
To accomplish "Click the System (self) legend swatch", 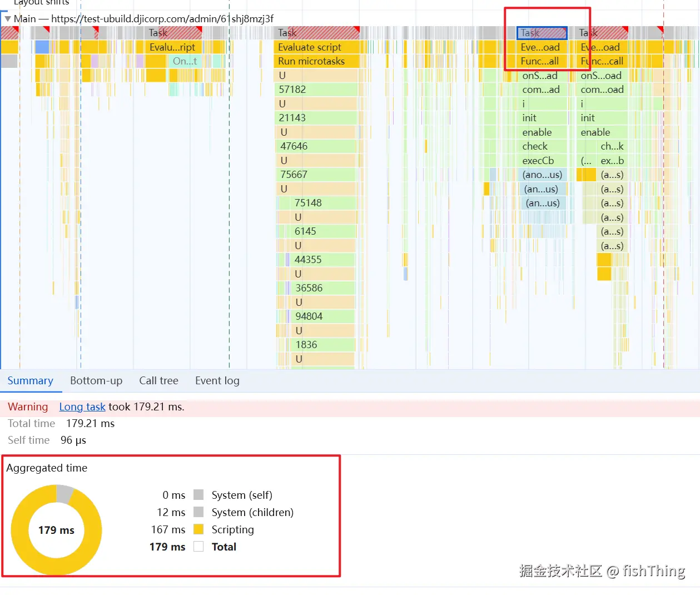I will pyautogui.click(x=198, y=495).
